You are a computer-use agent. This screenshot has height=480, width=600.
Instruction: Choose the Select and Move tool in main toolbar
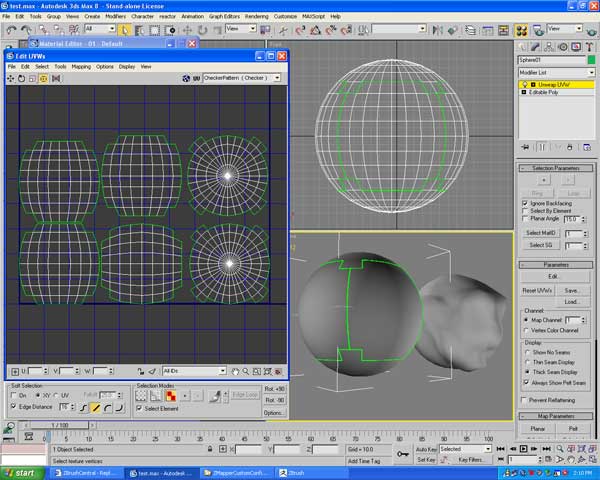click(188, 30)
